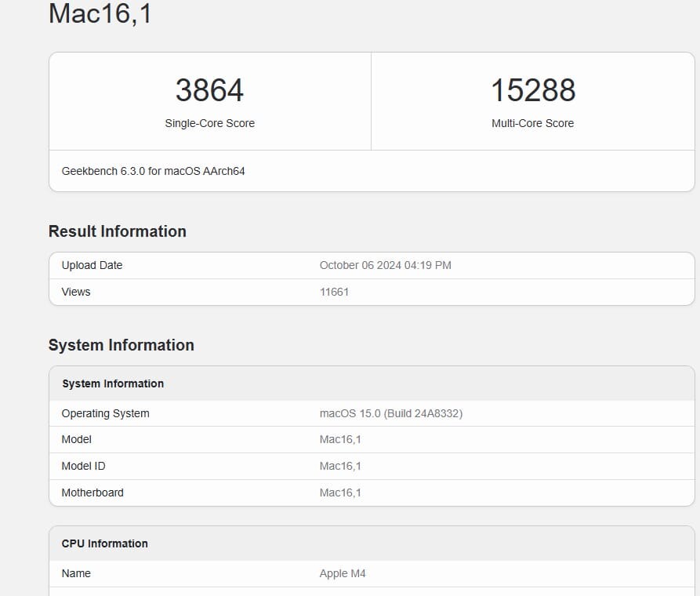Viewport: 700px width, 596px height.
Task: Select the macOS 15.0 build value
Action: [x=390, y=413]
